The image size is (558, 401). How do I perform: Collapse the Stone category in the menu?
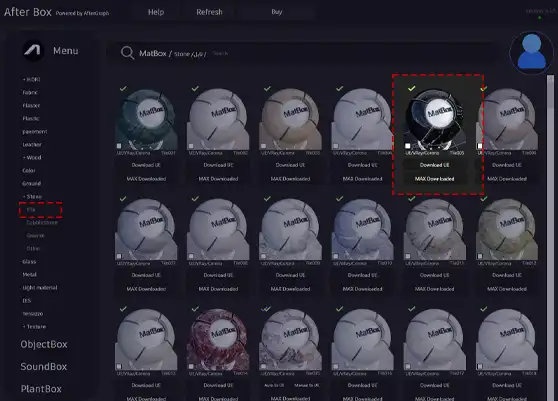coord(32,196)
